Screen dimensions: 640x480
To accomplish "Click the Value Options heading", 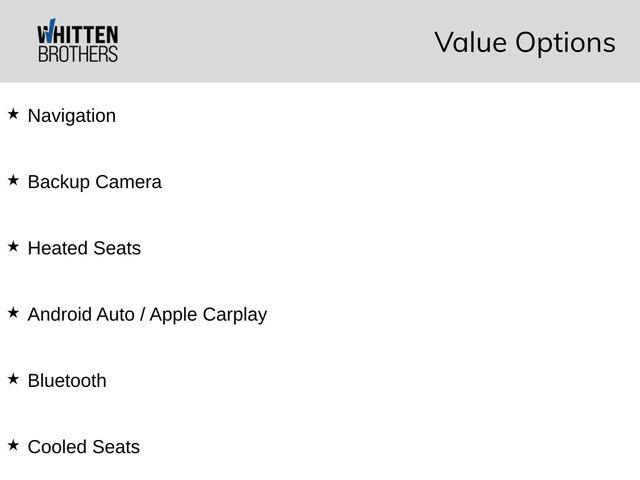I will point(524,42).
